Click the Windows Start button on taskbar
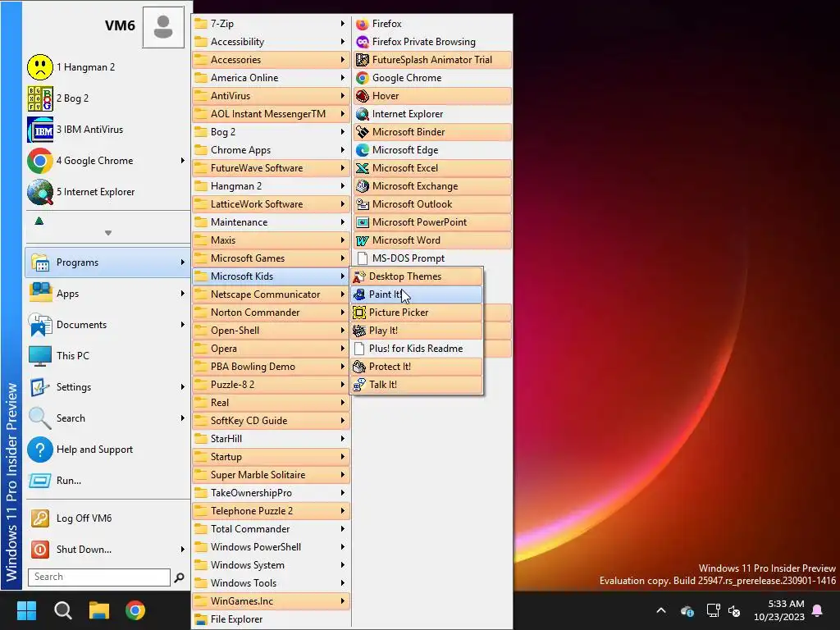This screenshot has height=630, width=840. point(26,610)
